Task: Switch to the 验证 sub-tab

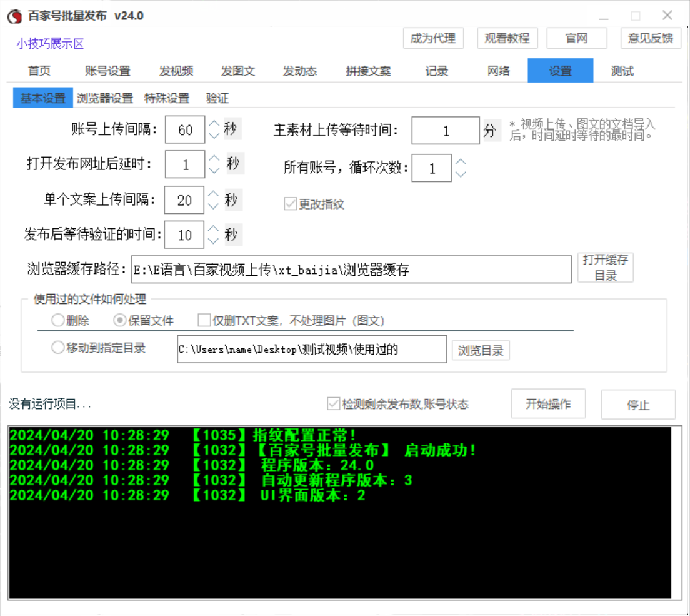Action: point(217,98)
